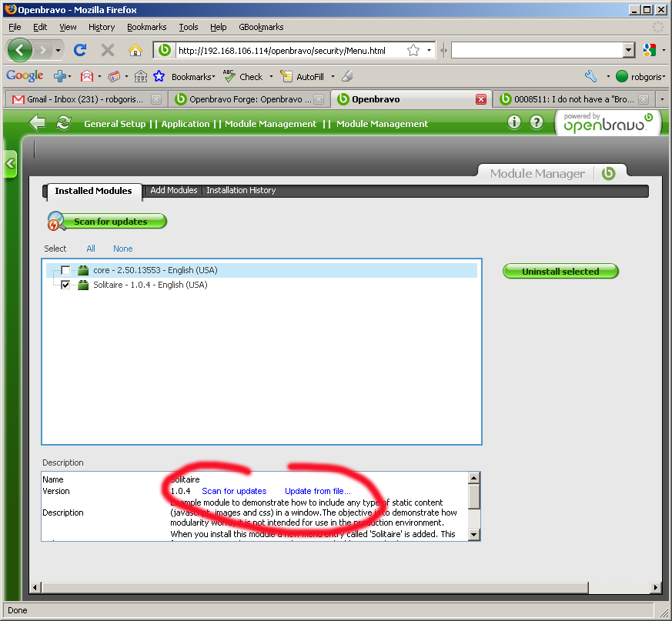Open the Openbravo info (i) icon
This screenshot has height=621, width=672.
pos(514,122)
